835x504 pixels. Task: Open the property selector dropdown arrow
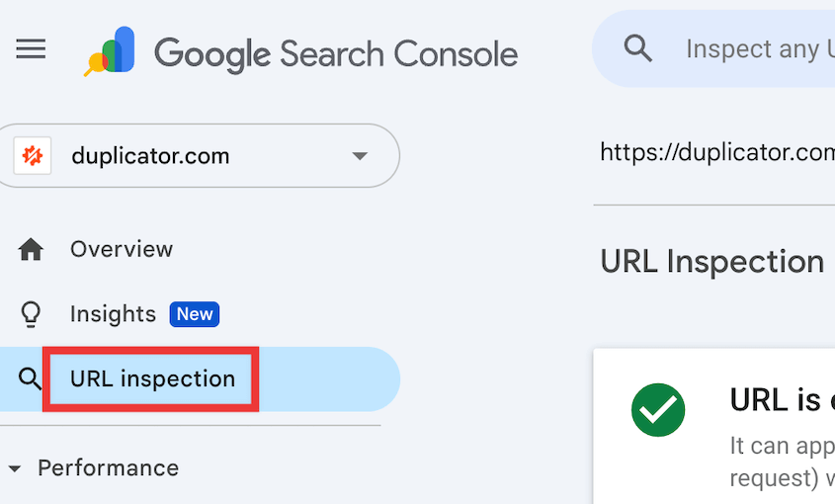point(360,156)
